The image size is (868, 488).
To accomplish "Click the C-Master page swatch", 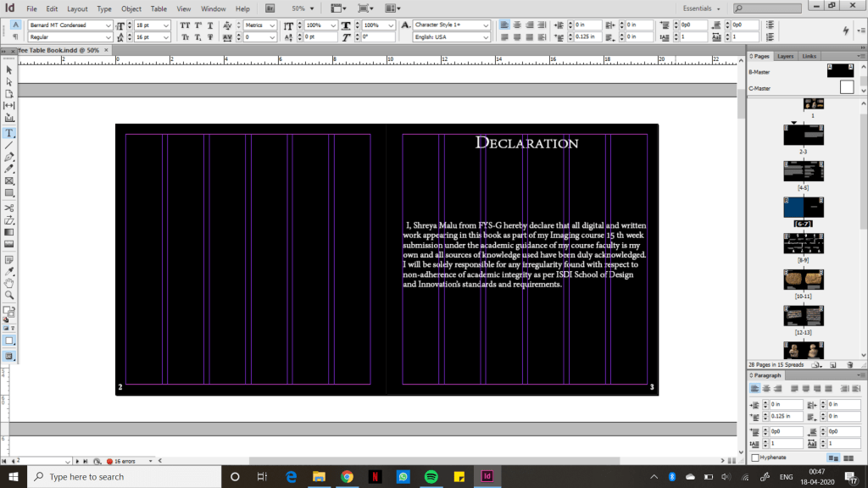I will (x=846, y=87).
